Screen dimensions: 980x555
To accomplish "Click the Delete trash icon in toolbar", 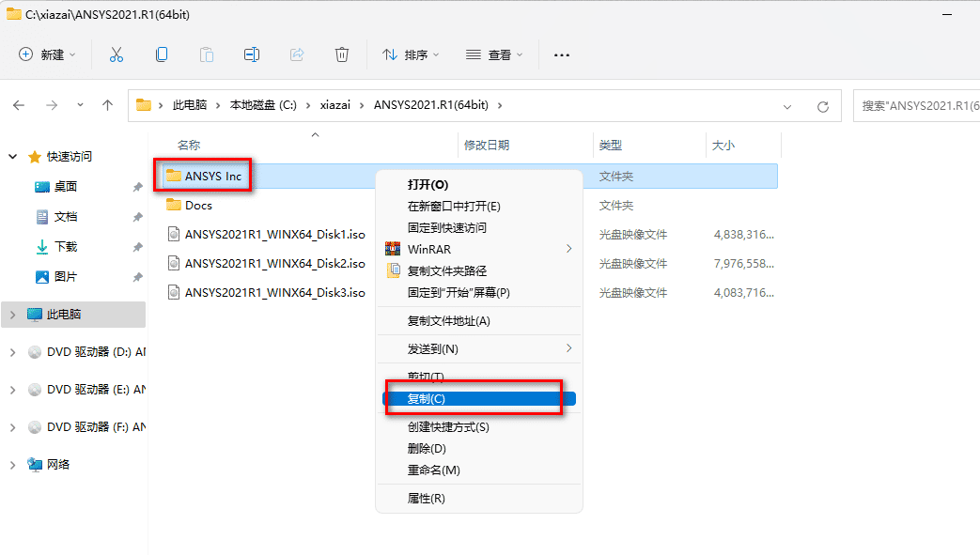I will point(342,54).
